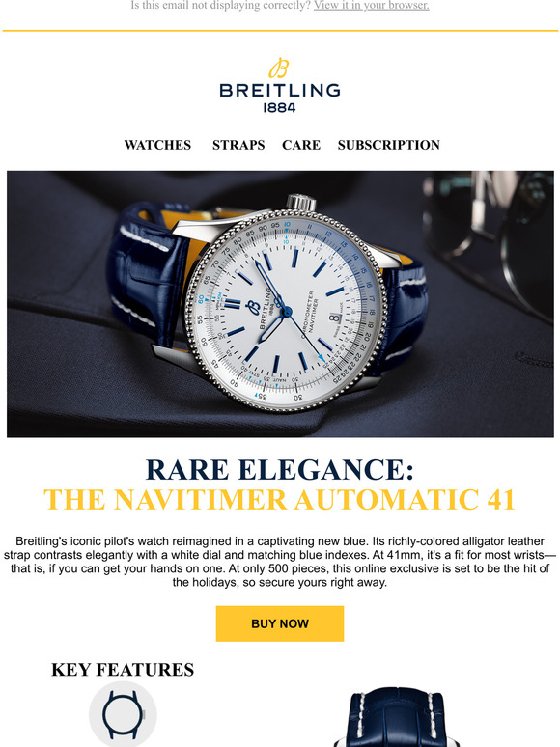Click the Navitimer watch hero image

pos(280,304)
